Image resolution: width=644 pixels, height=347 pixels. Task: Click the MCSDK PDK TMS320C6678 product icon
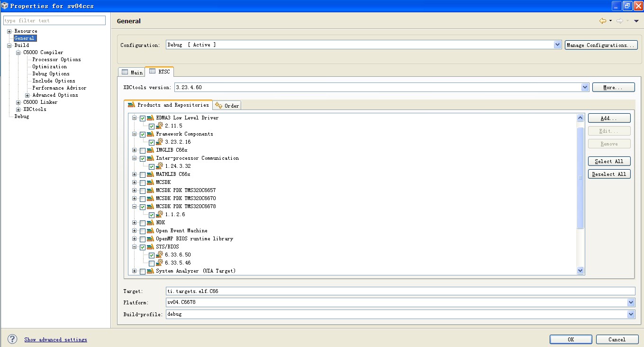(x=150, y=207)
